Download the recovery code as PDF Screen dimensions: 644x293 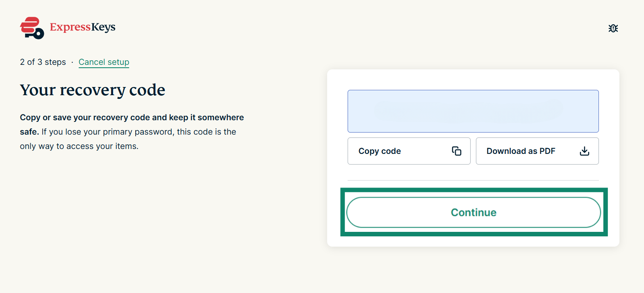pos(537,151)
